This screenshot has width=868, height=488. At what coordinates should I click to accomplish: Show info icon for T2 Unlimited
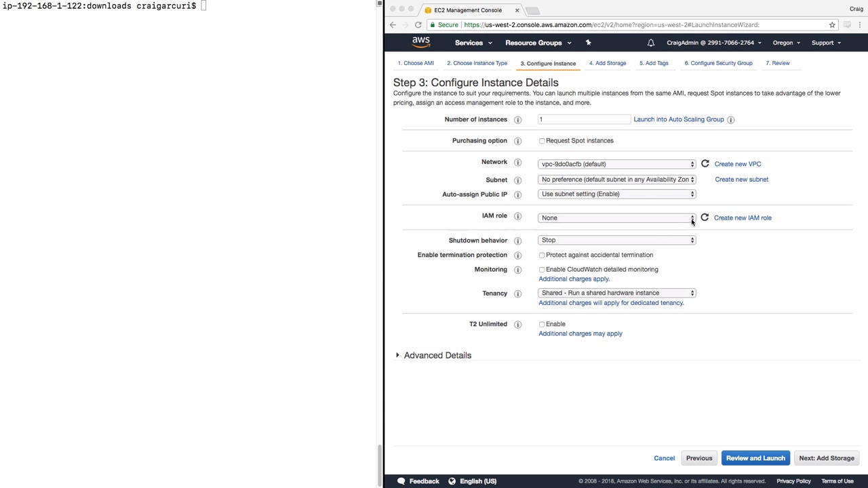(x=517, y=325)
